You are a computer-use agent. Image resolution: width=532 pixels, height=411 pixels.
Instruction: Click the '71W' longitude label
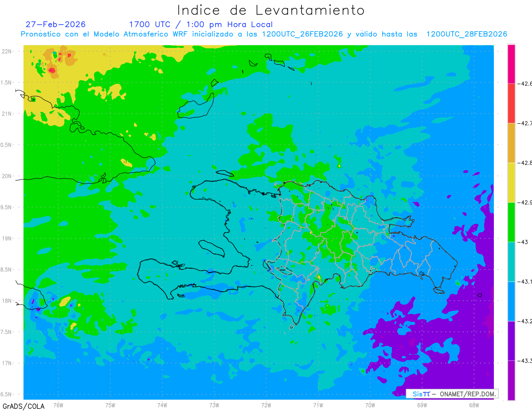318,405
